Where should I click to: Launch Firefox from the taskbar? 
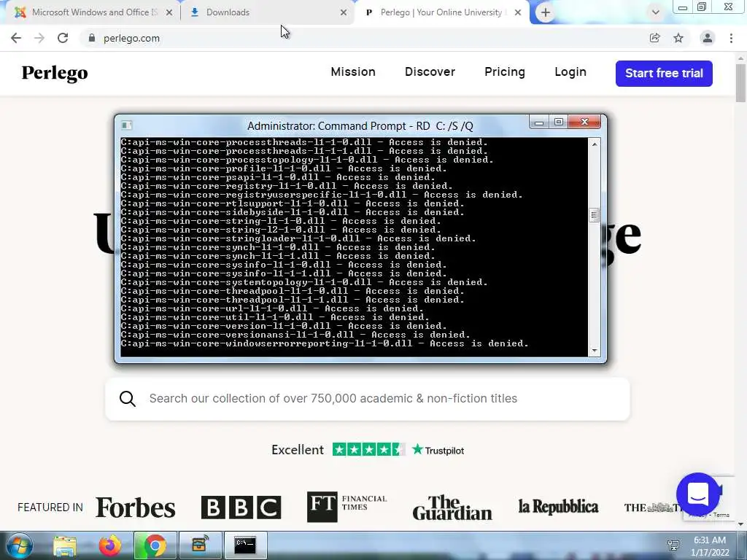(x=110, y=545)
